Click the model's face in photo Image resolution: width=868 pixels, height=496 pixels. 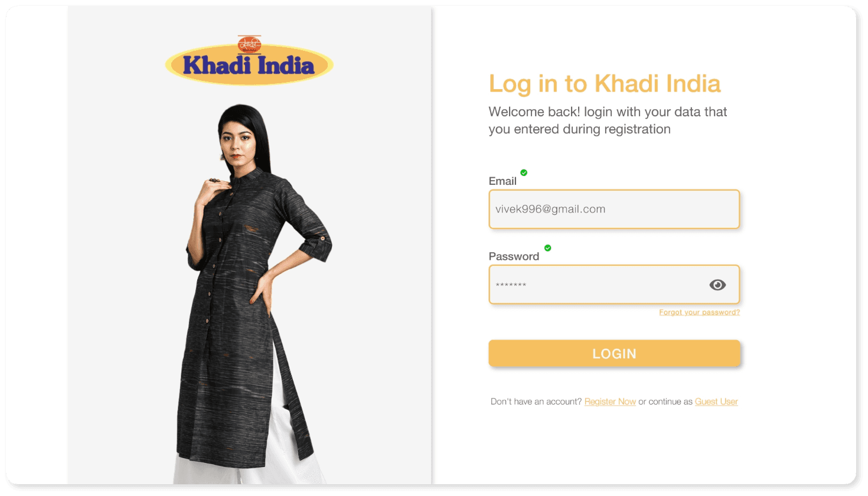[237, 142]
